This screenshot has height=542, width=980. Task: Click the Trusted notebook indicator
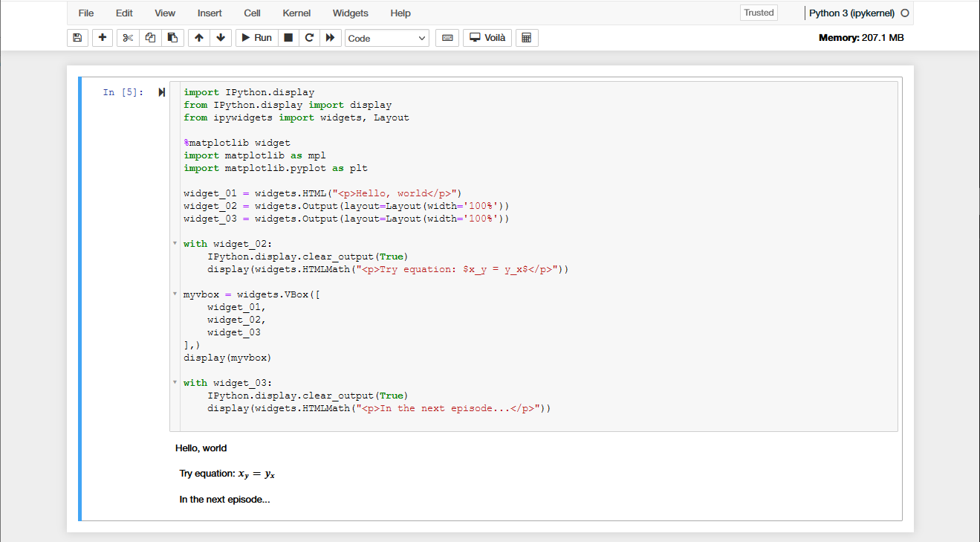pyautogui.click(x=759, y=13)
